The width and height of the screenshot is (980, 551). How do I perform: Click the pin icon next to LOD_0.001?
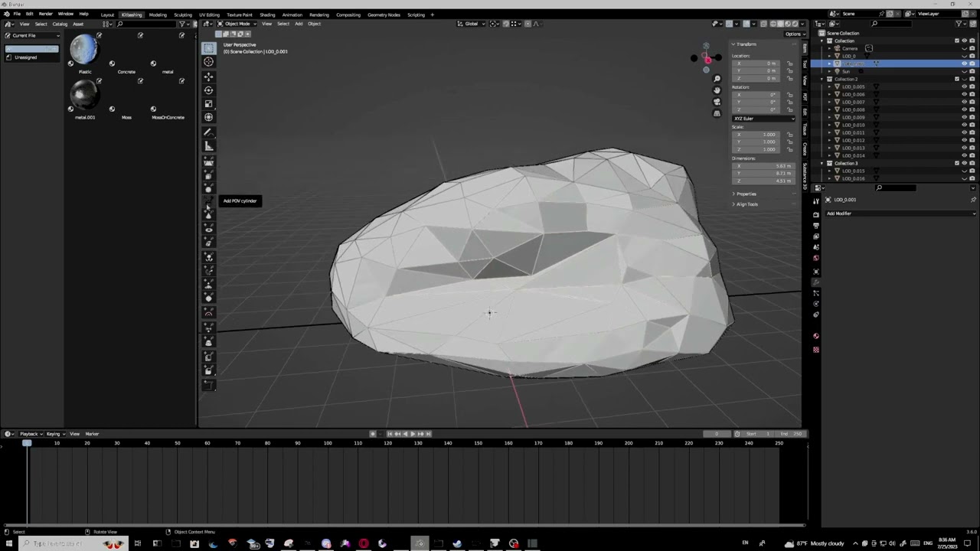(973, 200)
